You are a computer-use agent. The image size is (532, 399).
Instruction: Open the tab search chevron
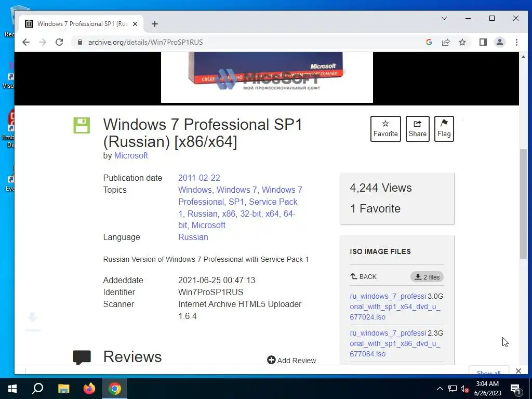(x=444, y=18)
